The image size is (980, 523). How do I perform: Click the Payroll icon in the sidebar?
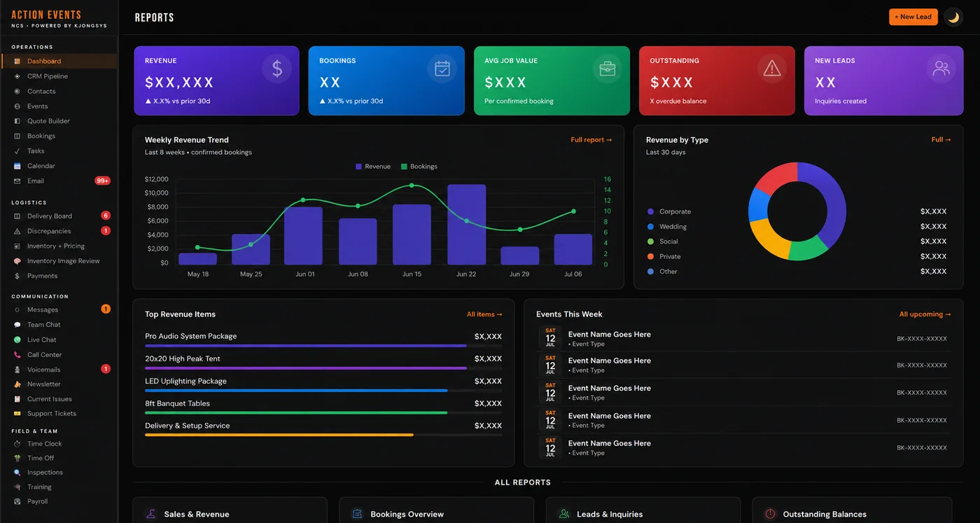[x=17, y=501]
